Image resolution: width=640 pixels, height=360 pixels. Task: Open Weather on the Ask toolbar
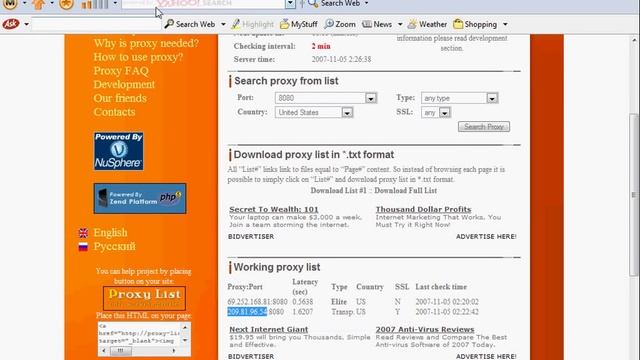tap(427, 24)
